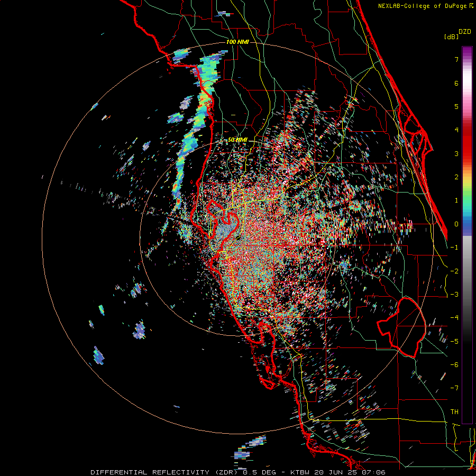Click the ZDR color scale bar
The width and height of the screenshot is (476, 476).
(467, 235)
